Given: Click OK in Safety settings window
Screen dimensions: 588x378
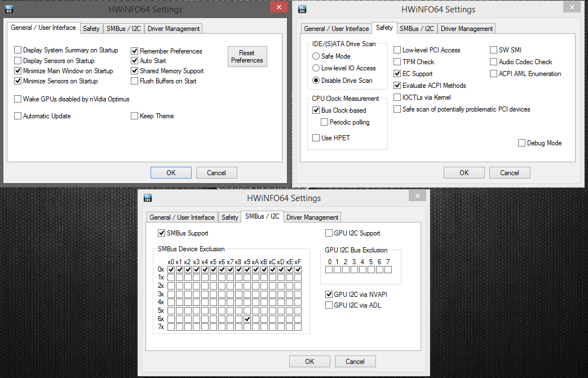Looking at the screenshot, I should click(464, 173).
